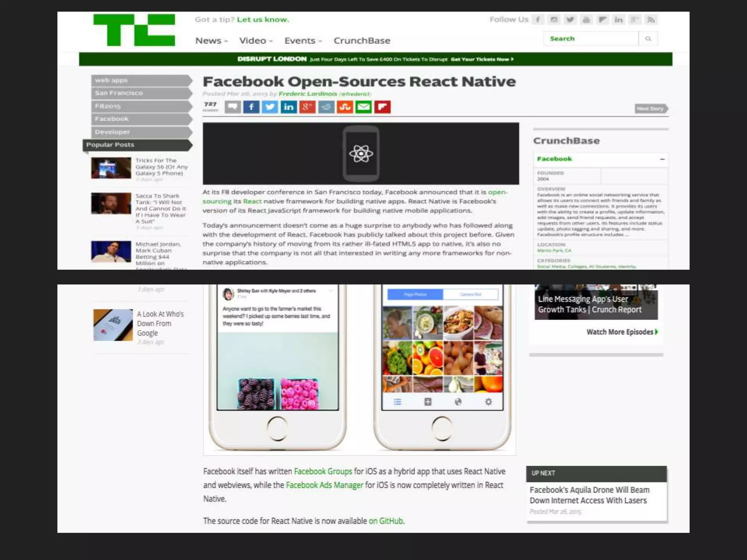Open the News dropdown menu
Screen dimensions: 747x560
[211, 40]
